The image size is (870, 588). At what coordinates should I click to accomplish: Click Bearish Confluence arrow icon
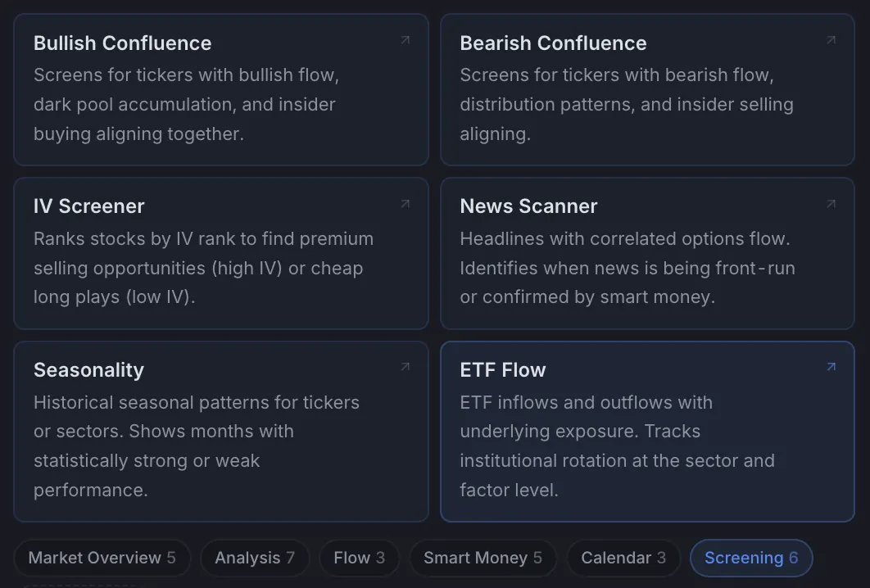[x=831, y=40]
